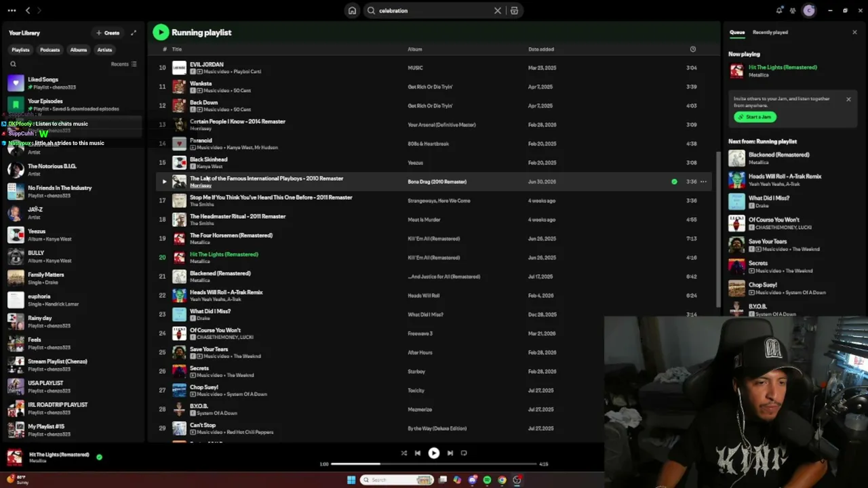Switch to the Recently played tab

click(x=770, y=32)
